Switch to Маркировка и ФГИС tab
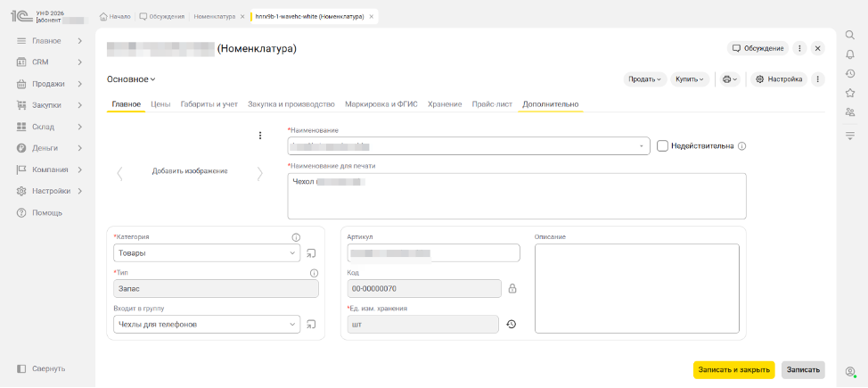 click(388, 104)
